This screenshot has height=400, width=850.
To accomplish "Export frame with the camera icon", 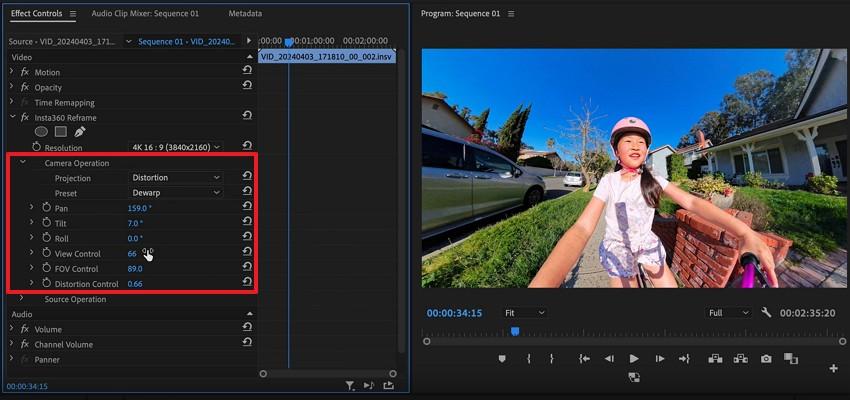I will (766, 359).
